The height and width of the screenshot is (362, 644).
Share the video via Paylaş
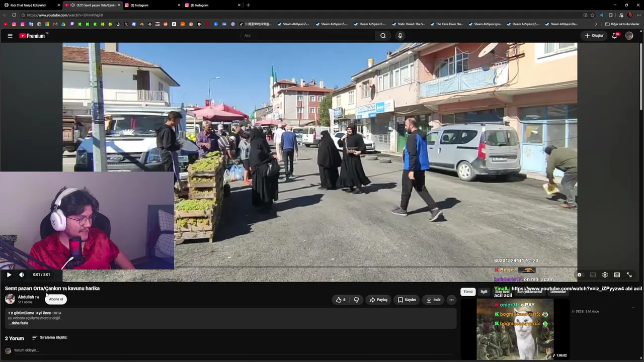(378, 300)
